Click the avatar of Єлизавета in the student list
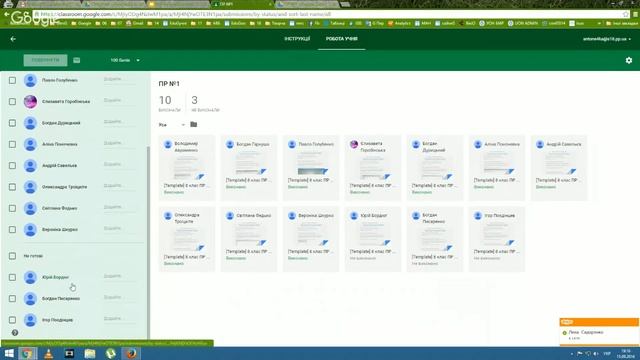The width and height of the screenshot is (640, 360). (x=30, y=101)
